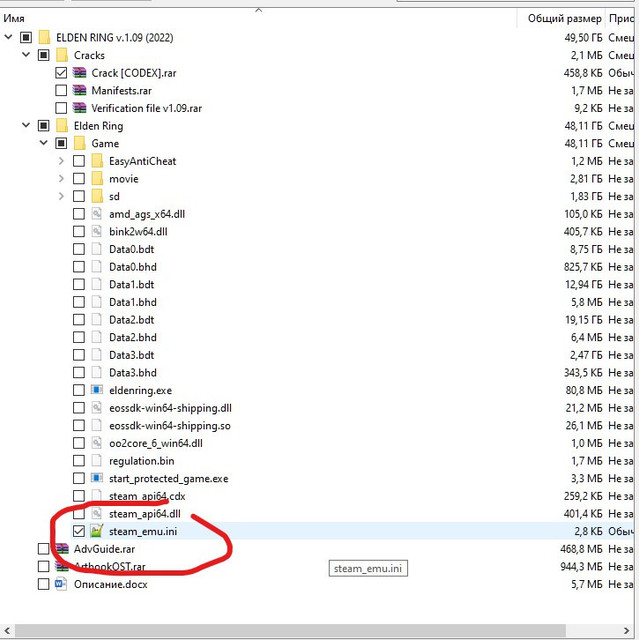Click the EasyAntiCheat folder icon
Viewport: 639px width, 640px height.
[x=97, y=161]
